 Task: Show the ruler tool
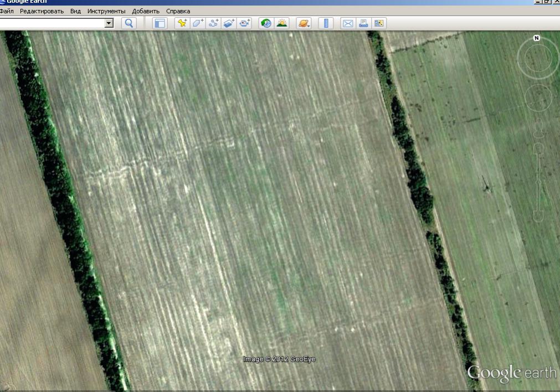pyautogui.click(x=326, y=23)
